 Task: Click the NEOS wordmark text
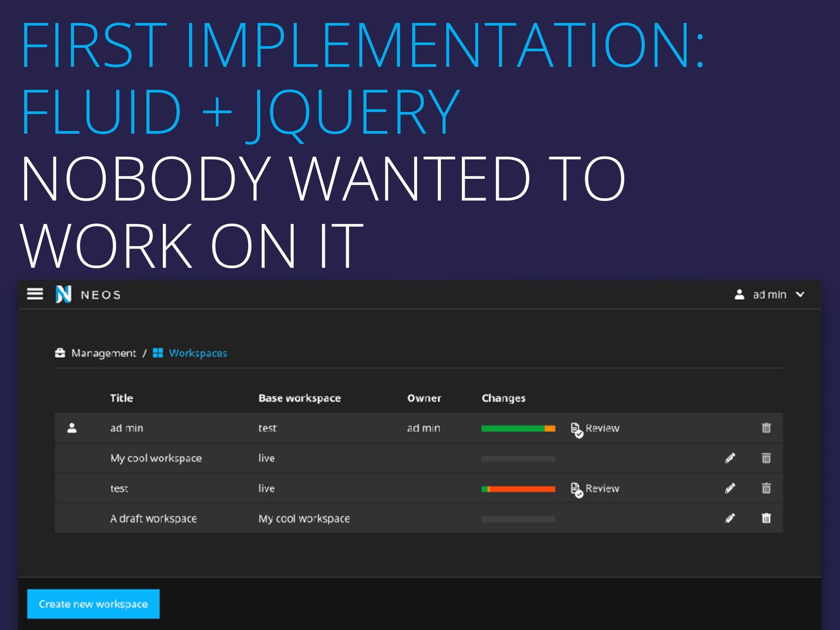101,295
